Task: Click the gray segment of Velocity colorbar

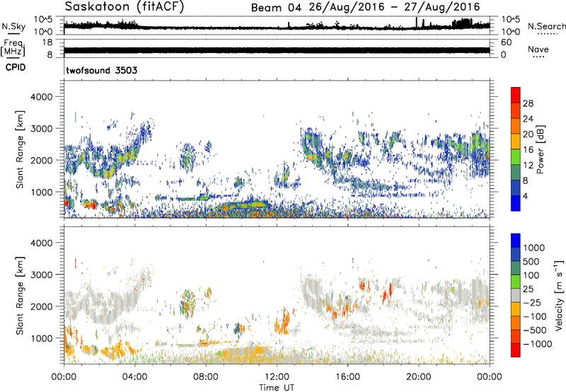Action: tap(516, 295)
